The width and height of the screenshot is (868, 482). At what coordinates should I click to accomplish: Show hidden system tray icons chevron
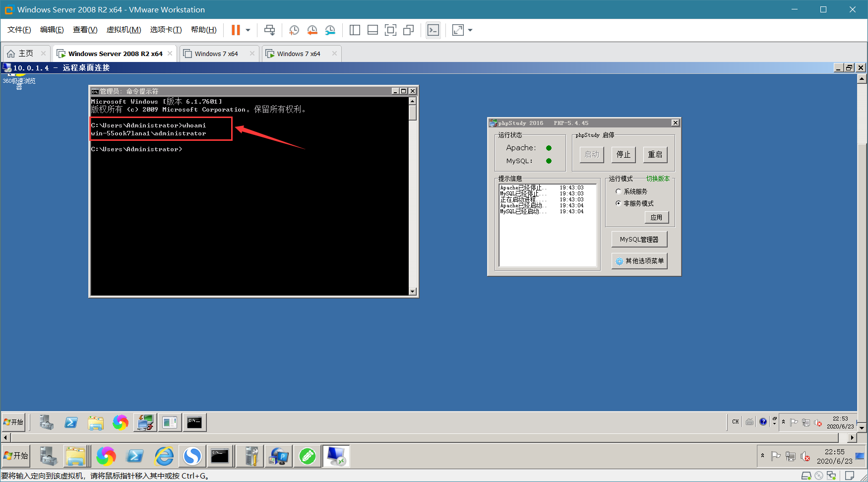(762, 455)
